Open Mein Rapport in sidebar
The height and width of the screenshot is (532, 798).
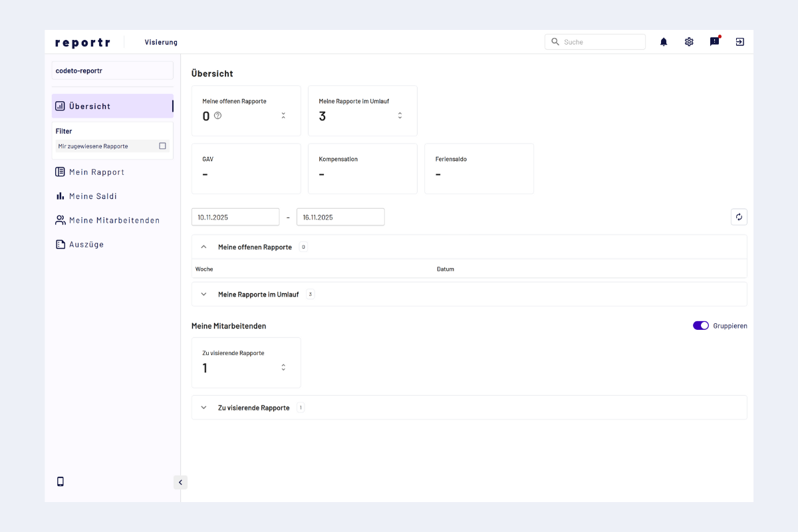[x=96, y=172]
